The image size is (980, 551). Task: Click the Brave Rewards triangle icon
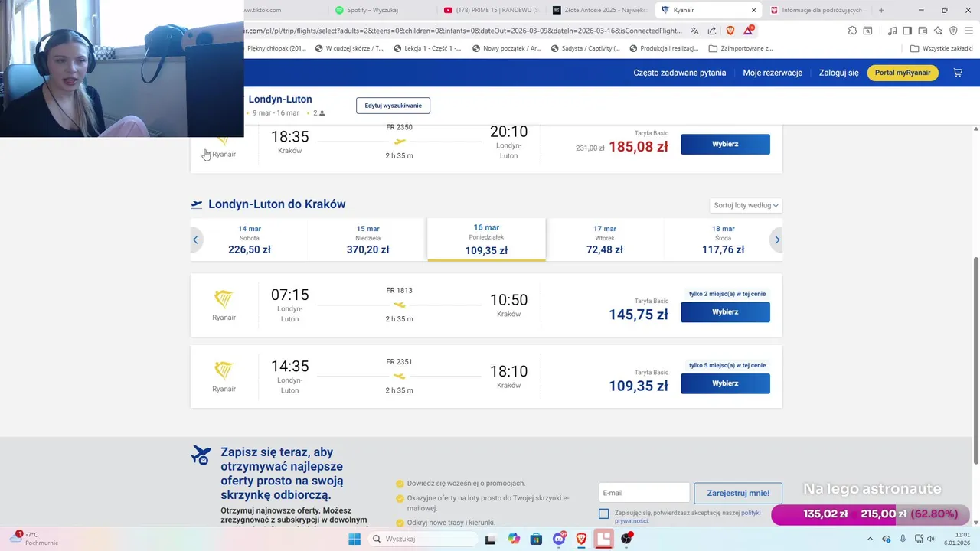point(749,31)
